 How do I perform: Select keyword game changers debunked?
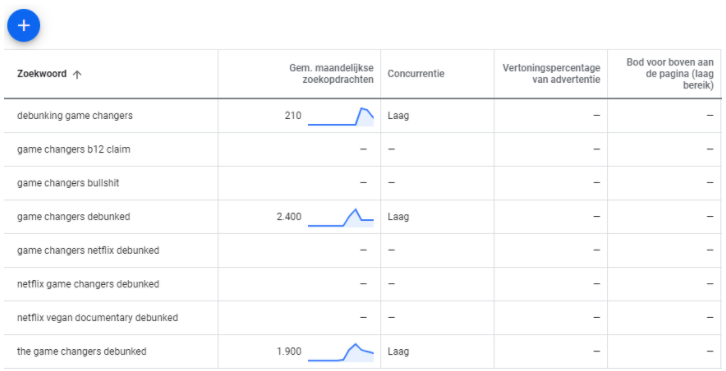coord(74,216)
